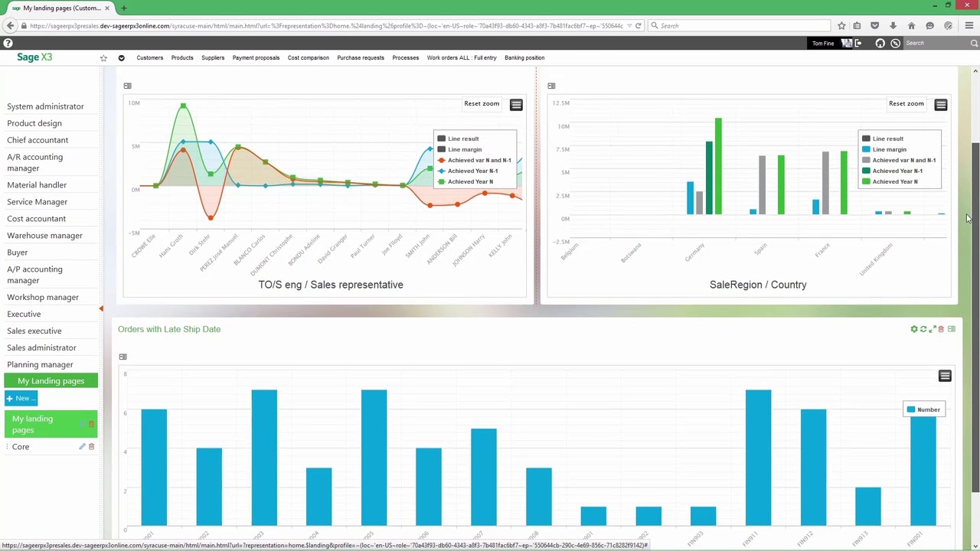Viewport: 980px width, 551px height.
Task: Open hamburger menu on SaleRegion / Country chart
Action: coord(941,104)
